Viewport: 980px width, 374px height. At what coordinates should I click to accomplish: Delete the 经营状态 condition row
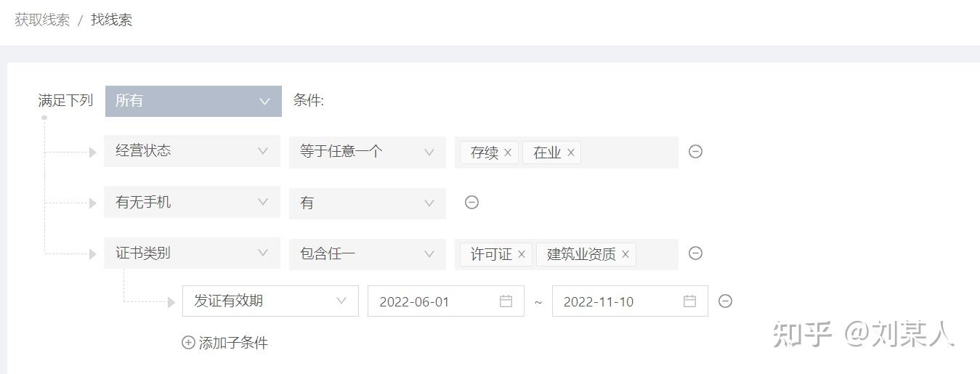[695, 152]
